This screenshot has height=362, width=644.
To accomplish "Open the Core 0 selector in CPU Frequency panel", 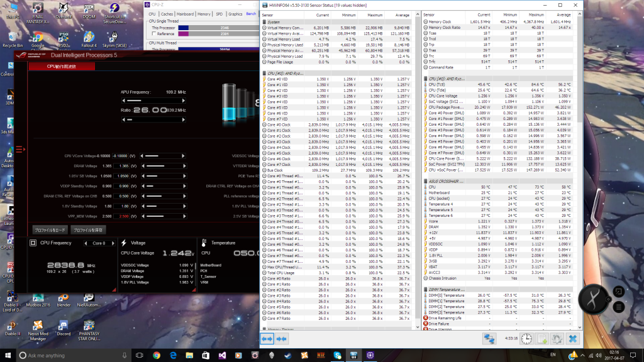I will click(99, 243).
